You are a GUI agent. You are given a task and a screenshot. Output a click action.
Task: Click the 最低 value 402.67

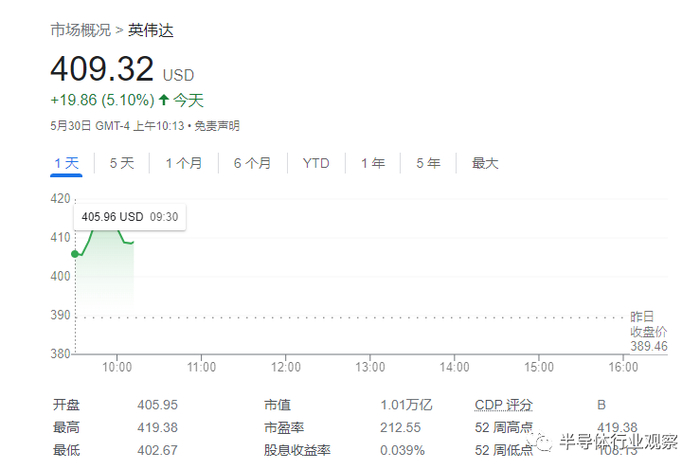coord(157,450)
